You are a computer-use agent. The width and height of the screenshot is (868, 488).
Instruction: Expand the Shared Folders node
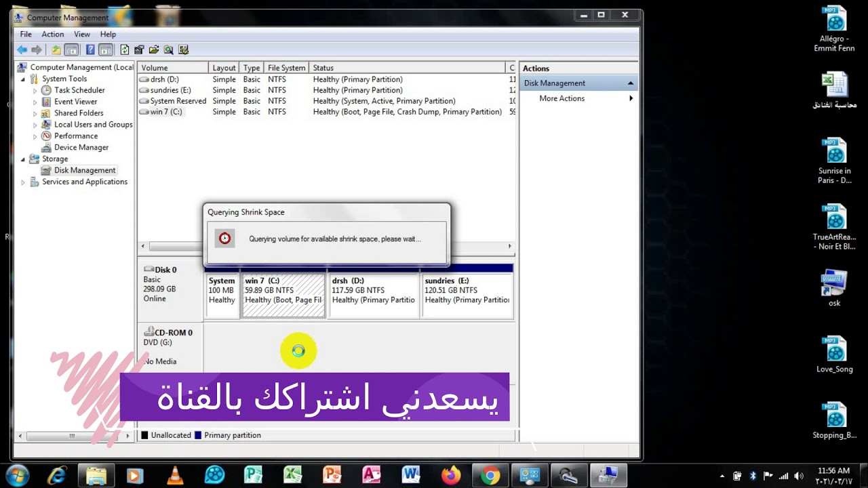35,113
